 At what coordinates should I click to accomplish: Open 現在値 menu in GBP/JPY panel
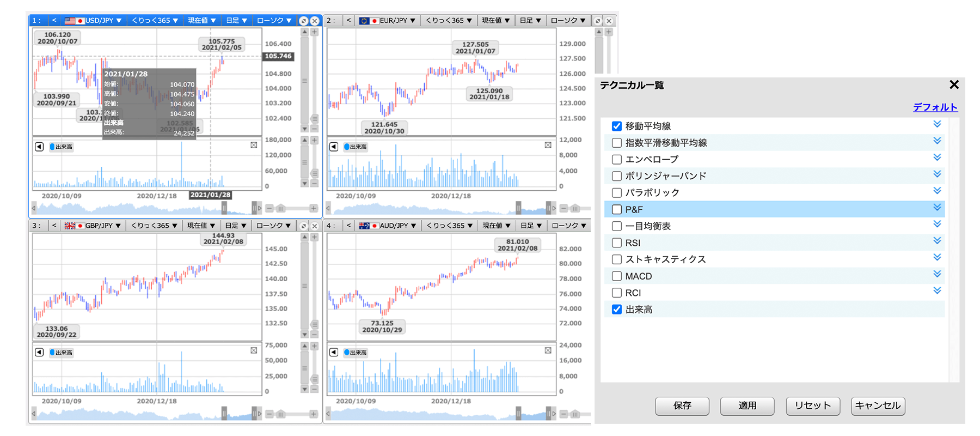[x=201, y=226]
